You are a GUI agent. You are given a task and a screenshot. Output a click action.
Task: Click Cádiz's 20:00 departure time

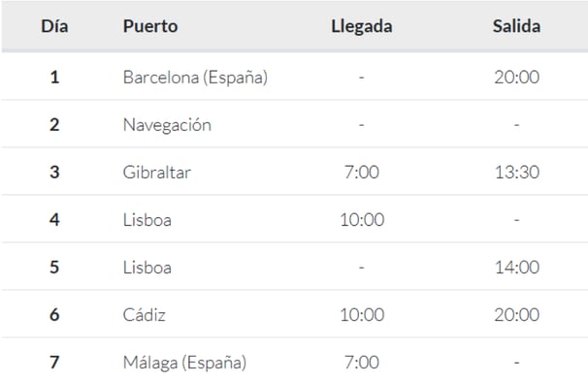[x=517, y=315]
